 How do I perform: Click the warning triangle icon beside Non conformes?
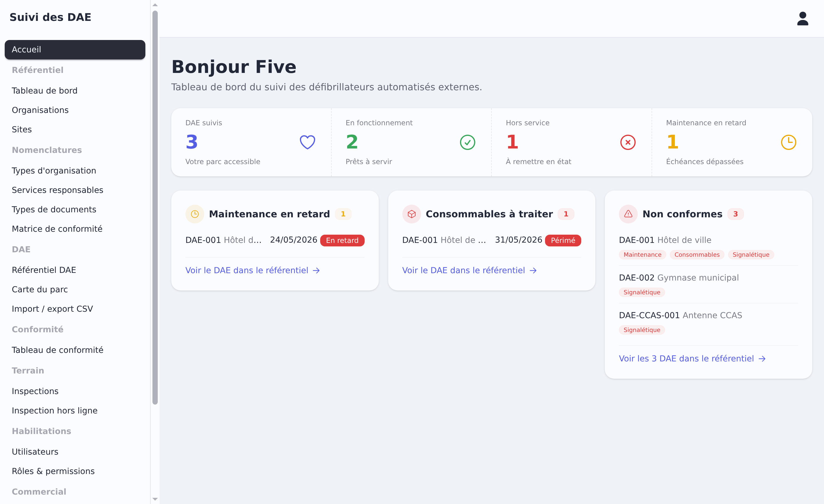tap(628, 214)
